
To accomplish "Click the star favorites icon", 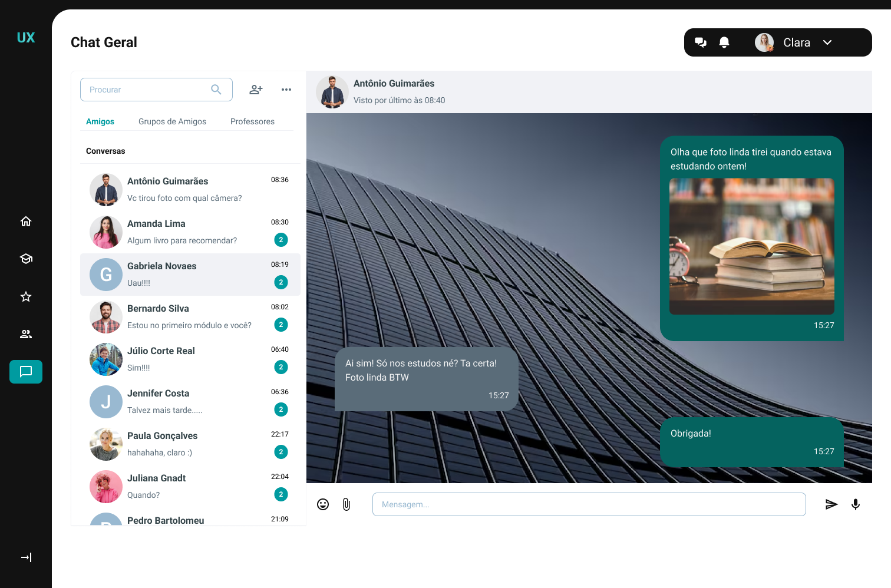I will point(26,296).
